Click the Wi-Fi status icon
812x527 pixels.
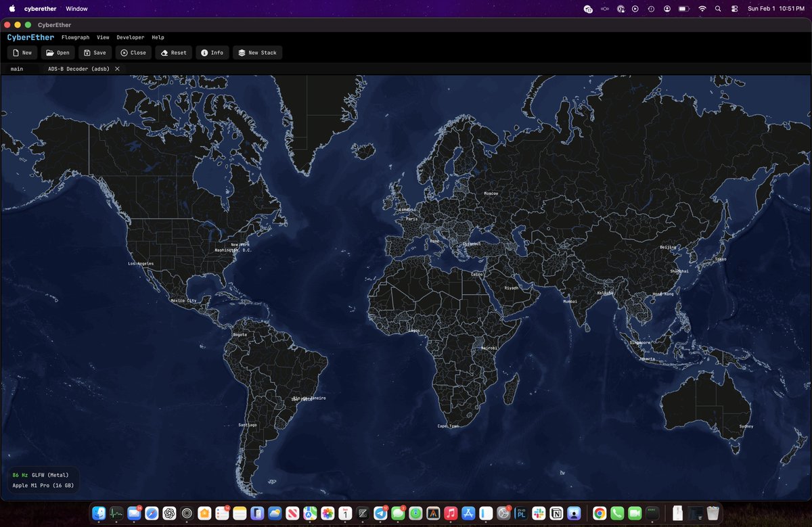(x=702, y=9)
